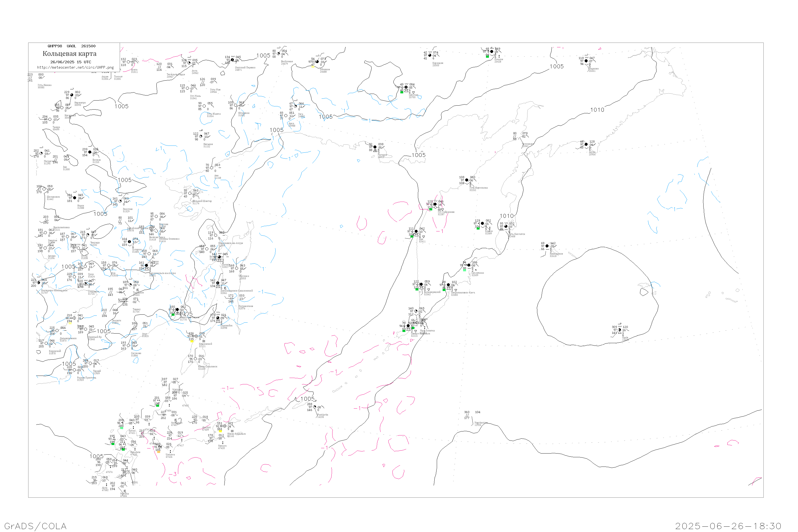Click the 26/06/2025 15 UTC date text

pyautogui.click(x=70, y=62)
